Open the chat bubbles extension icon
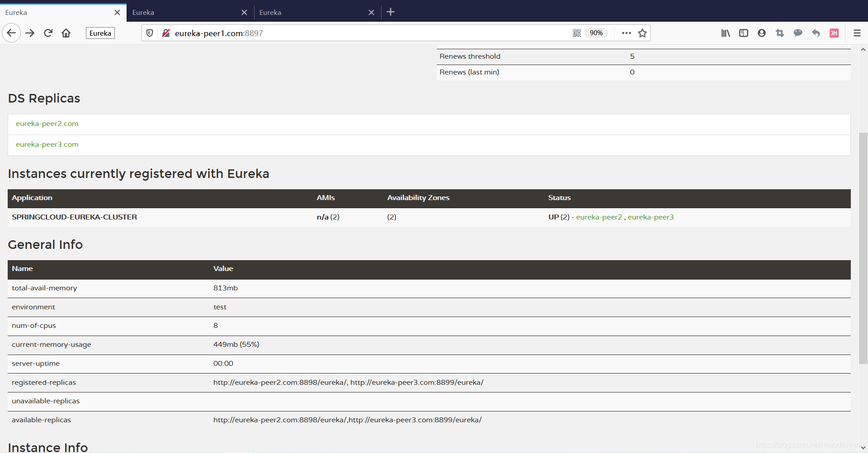 (798, 33)
